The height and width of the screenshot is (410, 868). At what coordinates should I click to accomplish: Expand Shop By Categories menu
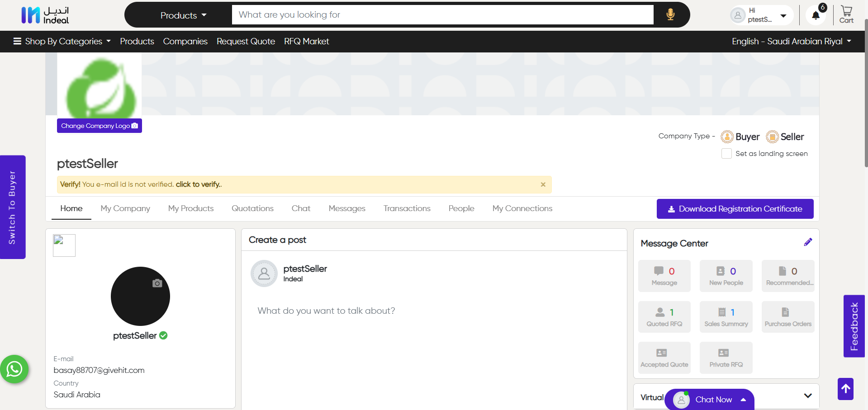point(62,42)
